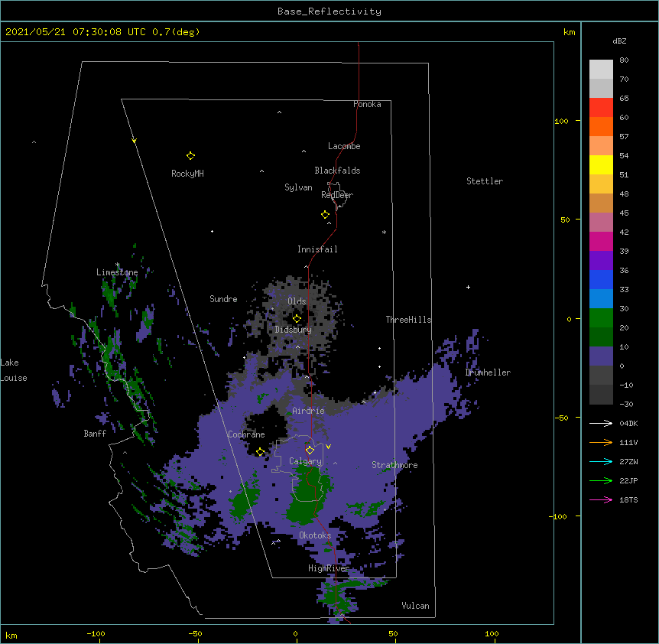Click the Sylvan label

tap(298, 187)
